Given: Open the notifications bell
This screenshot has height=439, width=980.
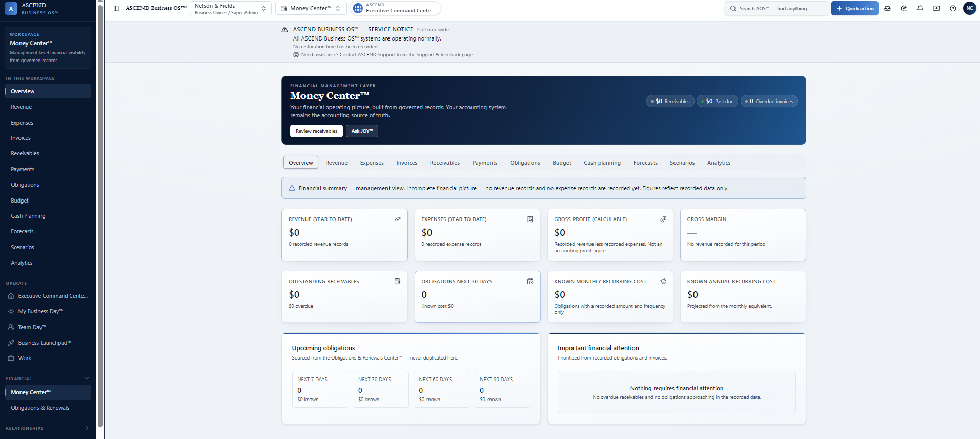Looking at the screenshot, I should tap(921, 8).
